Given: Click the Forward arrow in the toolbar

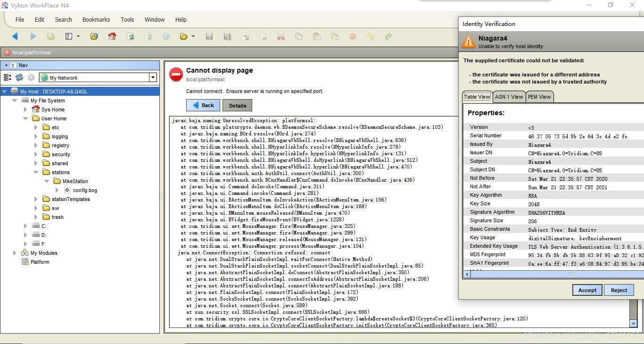Looking at the screenshot, I should pos(33,36).
